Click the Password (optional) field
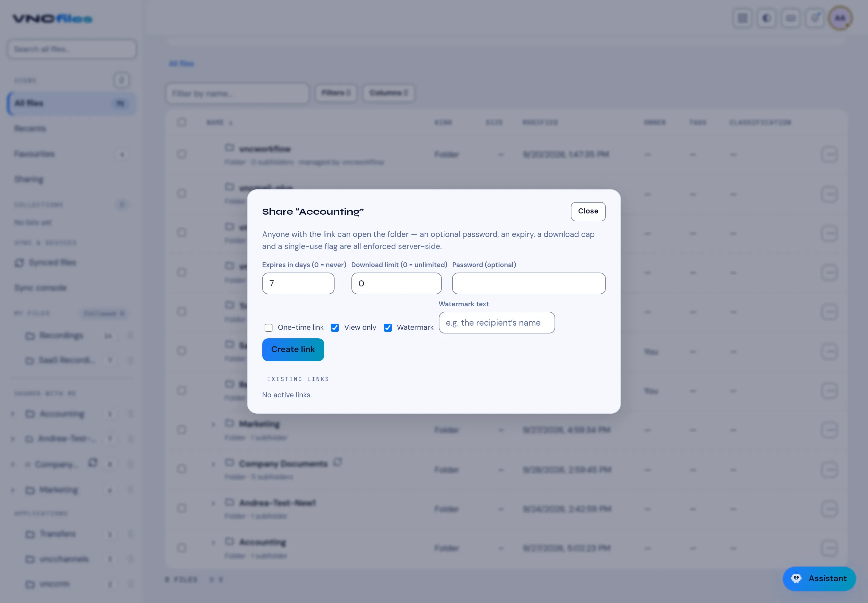 tap(528, 283)
